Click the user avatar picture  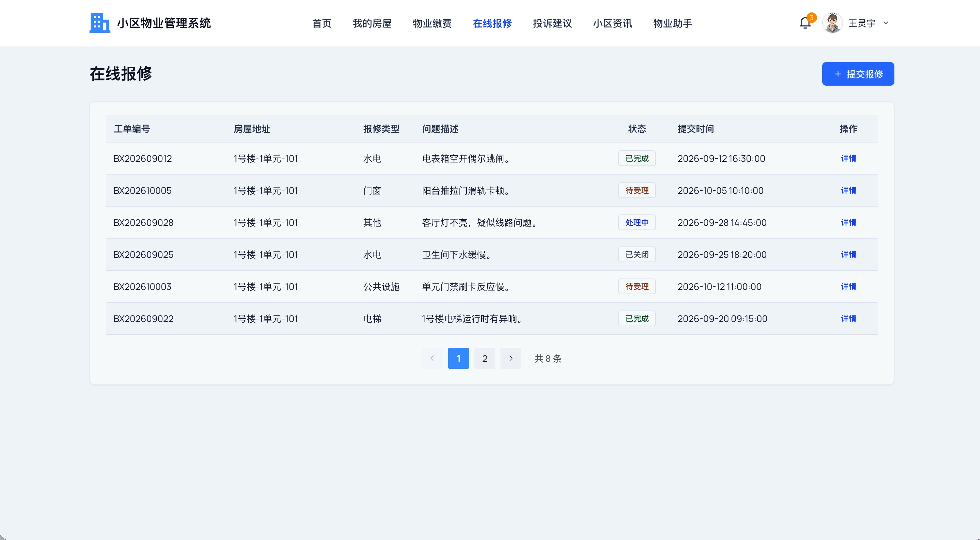click(x=832, y=23)
